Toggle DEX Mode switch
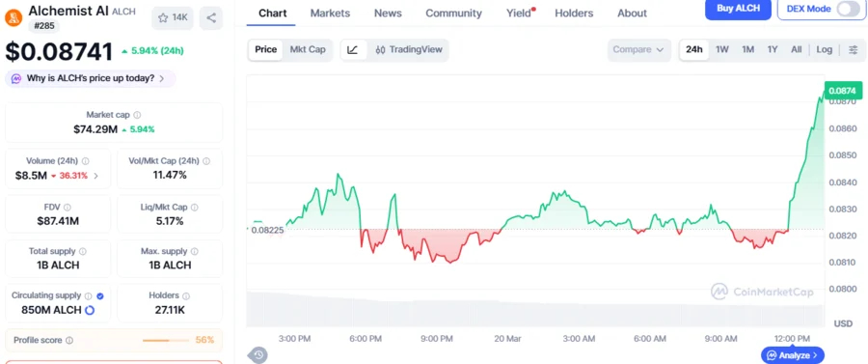 coord(848,9)
